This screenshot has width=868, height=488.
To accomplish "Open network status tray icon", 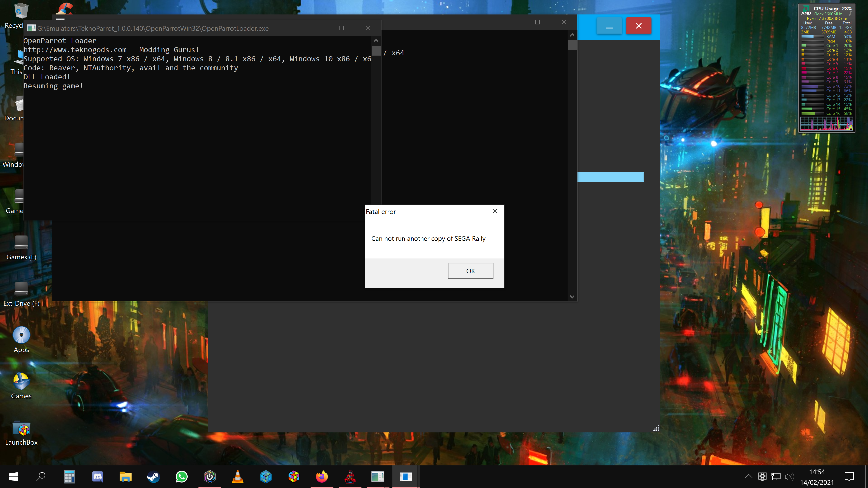I will tap(776, 476).
